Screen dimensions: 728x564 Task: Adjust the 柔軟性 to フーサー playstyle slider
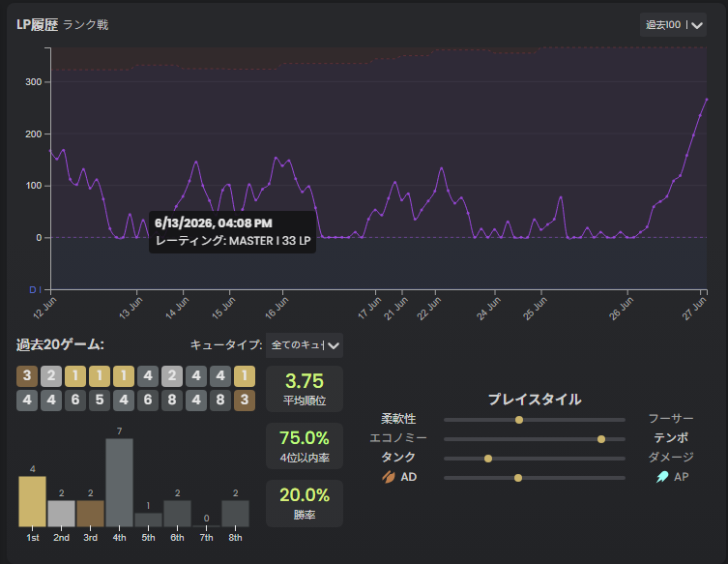tap(535, 420)
